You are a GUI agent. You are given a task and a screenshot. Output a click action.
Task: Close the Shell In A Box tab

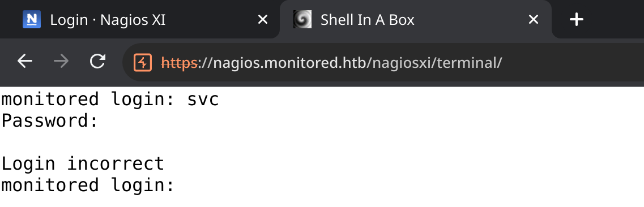[x=533, y=19]
